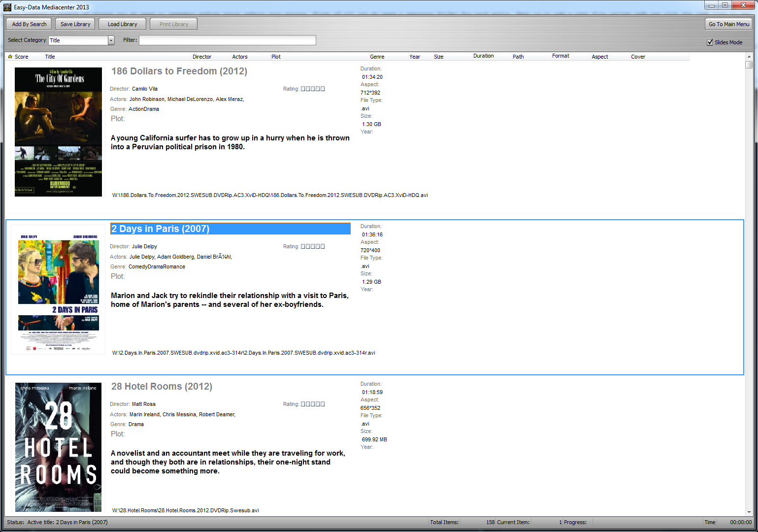Set fifth rating box for 186 Dollars to Freedom
758x532 pixels.
coord(323,89)
